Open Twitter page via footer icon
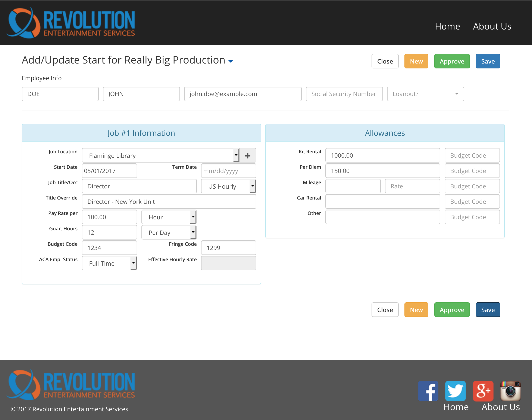Screen dimensions: 532x420 coord(456,391)
